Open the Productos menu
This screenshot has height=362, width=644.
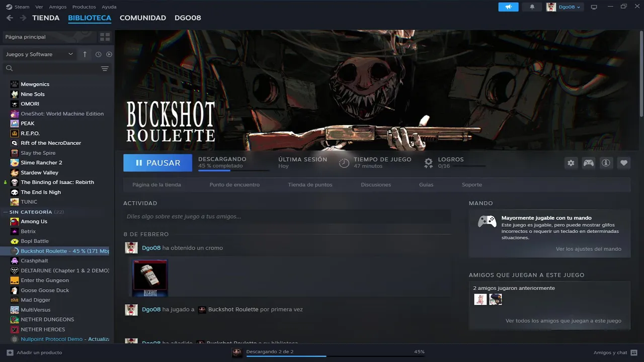84,7
